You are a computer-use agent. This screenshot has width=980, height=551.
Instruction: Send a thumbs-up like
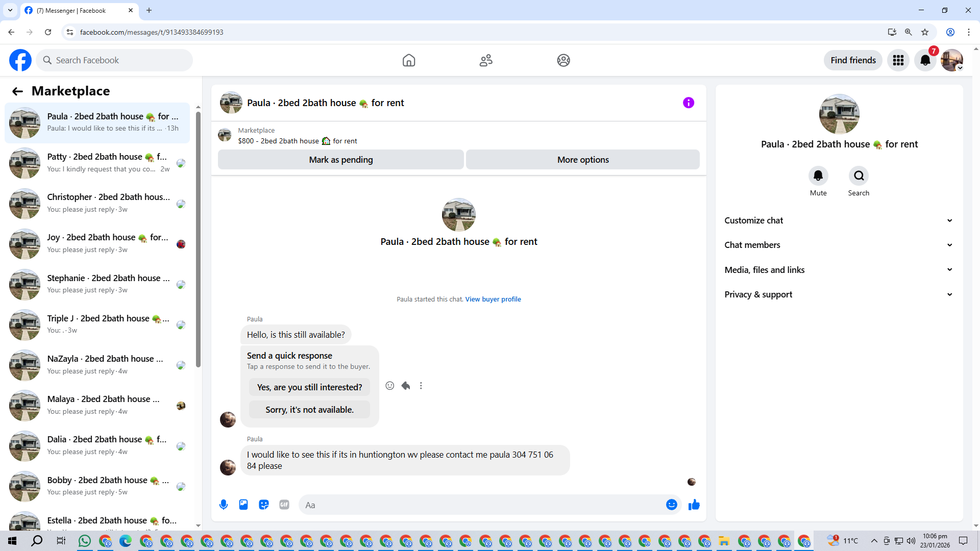tap(694, 505)
